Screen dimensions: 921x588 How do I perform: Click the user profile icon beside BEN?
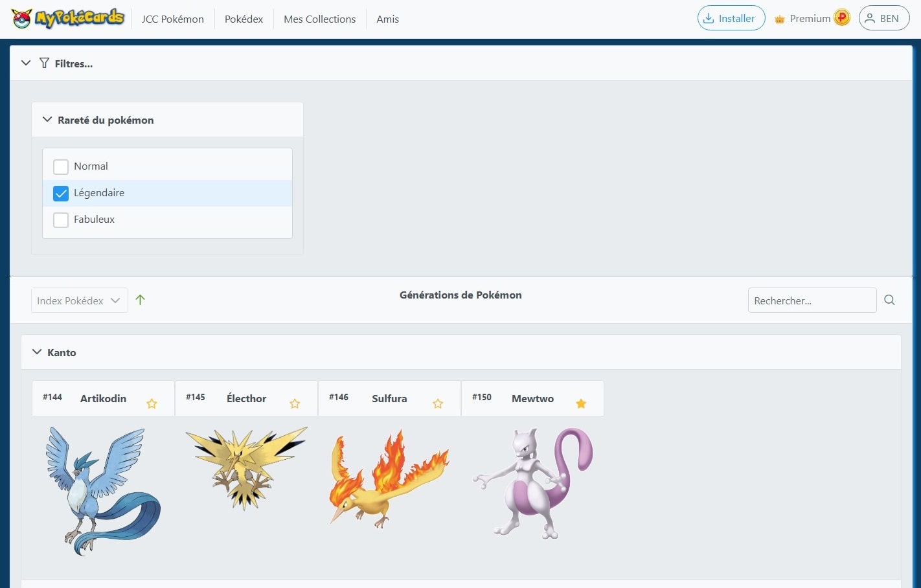[x=871, y=18]
